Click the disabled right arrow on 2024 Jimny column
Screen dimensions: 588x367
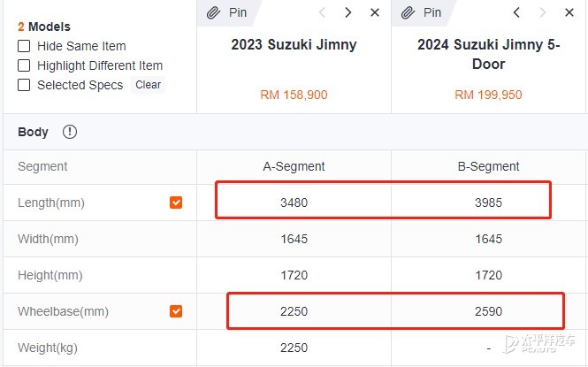pyautogui.click(x=542, y=12)
